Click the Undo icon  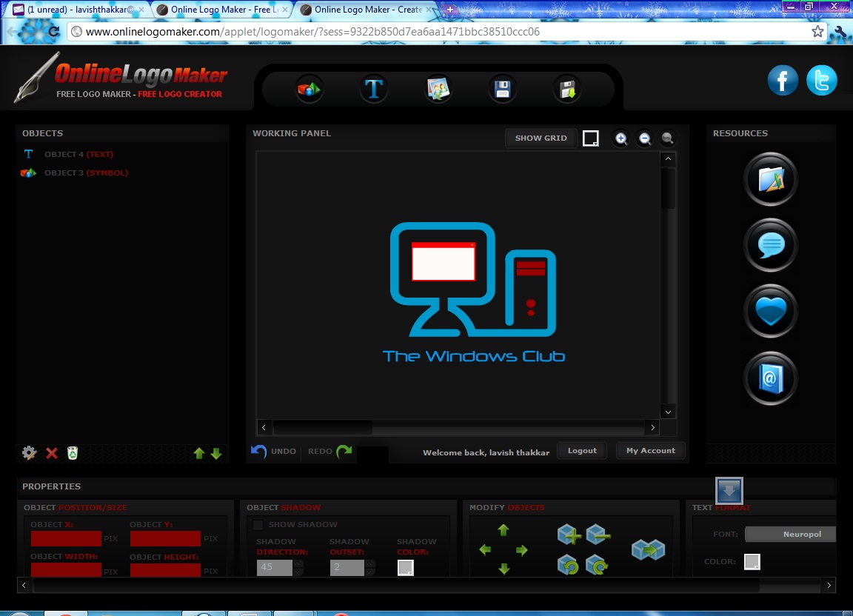(x=260, y=451)
